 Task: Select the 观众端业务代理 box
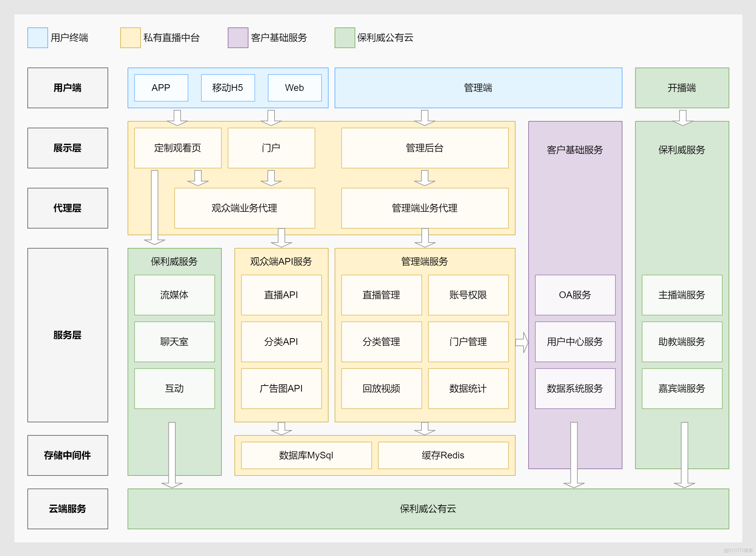click(244, 208)
